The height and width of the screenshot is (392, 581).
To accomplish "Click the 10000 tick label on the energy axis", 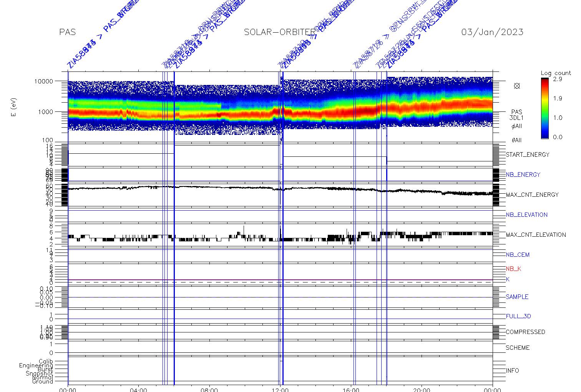I will point(44,81).
